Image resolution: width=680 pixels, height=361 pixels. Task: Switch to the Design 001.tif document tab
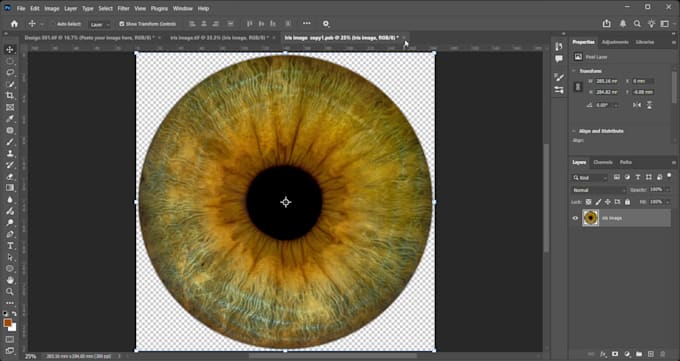pyautogui.click(x=90, y=38)
